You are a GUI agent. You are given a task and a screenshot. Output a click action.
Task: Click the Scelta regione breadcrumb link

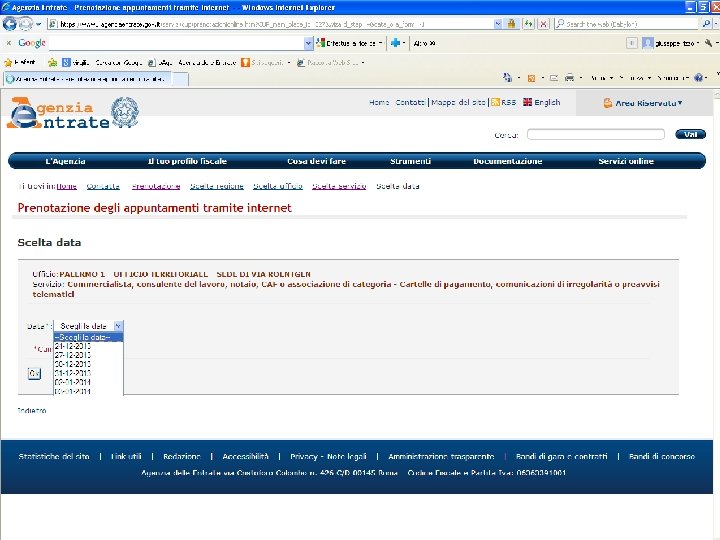[x=217, y=186]
